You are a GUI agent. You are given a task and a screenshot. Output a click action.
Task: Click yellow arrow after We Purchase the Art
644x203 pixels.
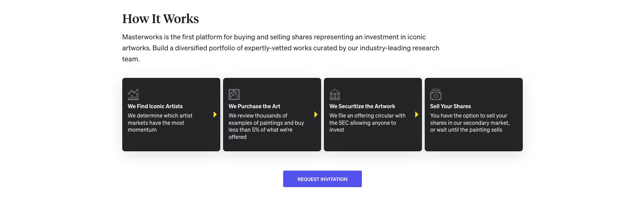(316, 114)
